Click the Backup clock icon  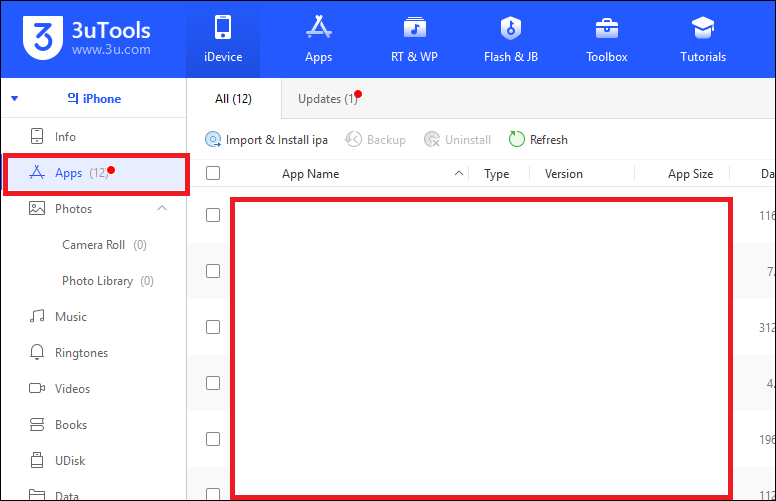point(353,140)
